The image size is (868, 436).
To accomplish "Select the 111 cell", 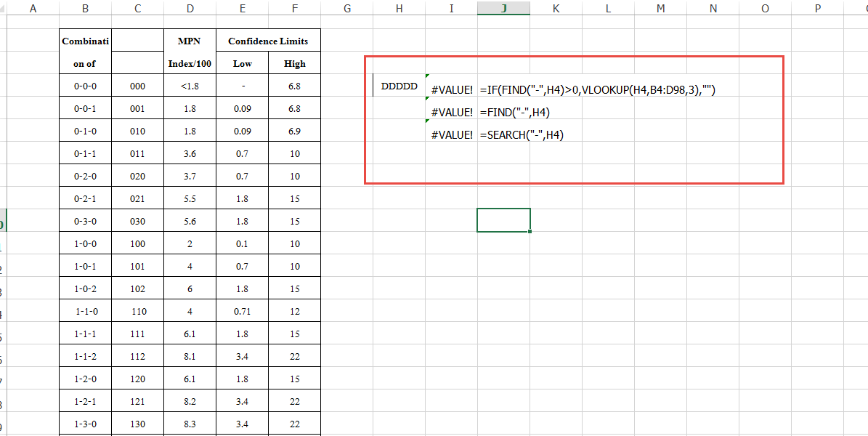I will click(137, 334).
